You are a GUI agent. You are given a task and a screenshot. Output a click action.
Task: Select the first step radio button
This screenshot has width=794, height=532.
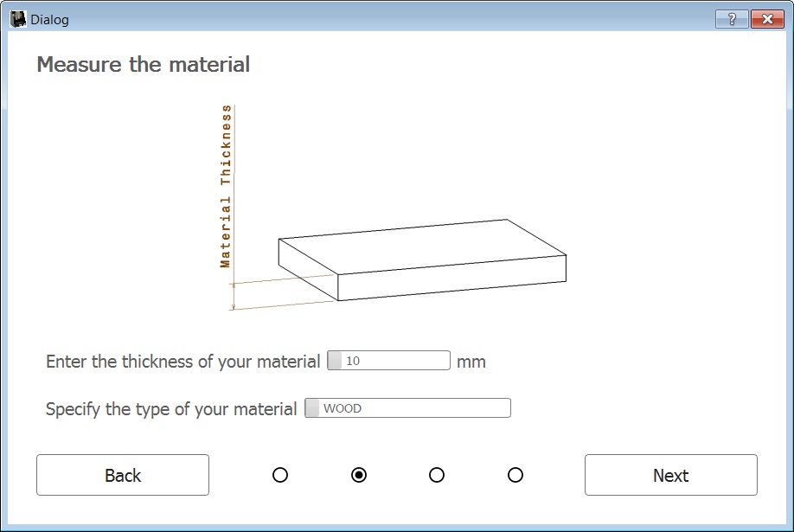pos(280,475)
